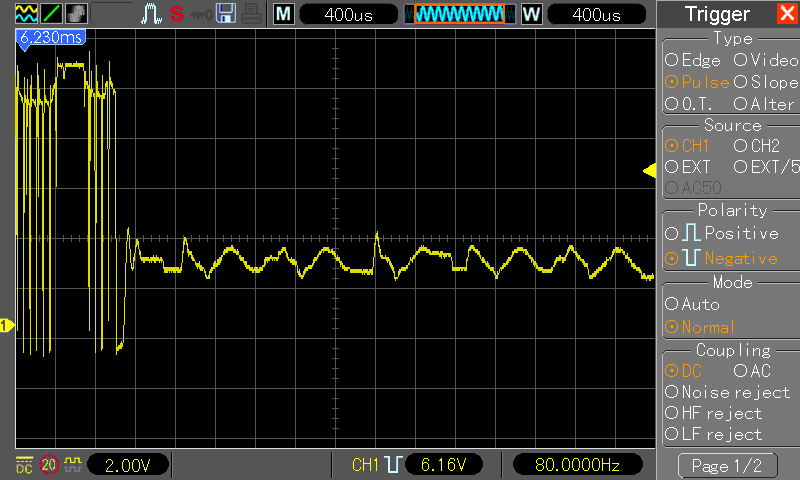This screenshot has height=480, width=800.
Task: Click the key lock icon
Action: [201, 15]
